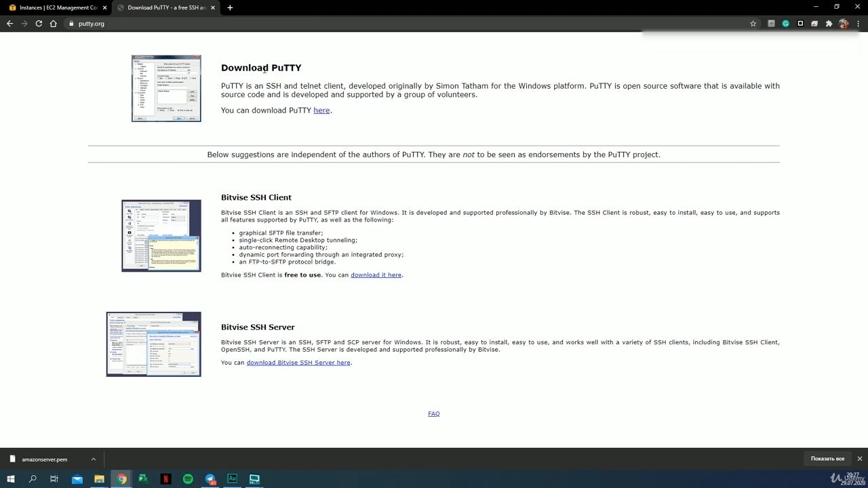868x488 pixels.
Task: Click the Chrome taskbar icon
Action: click(x=121, y=479)
